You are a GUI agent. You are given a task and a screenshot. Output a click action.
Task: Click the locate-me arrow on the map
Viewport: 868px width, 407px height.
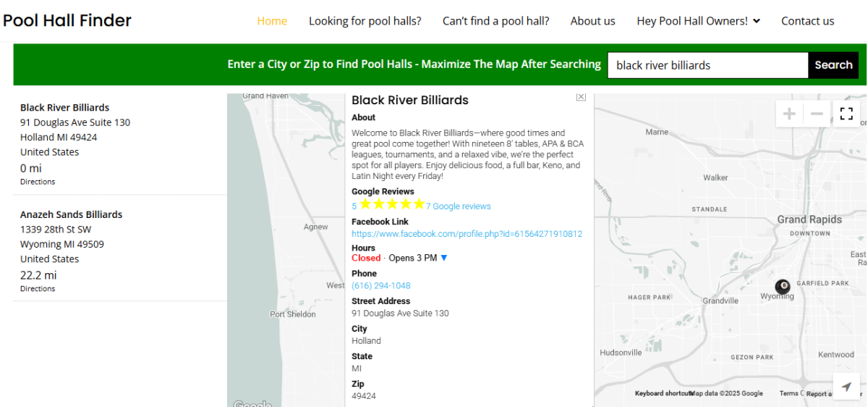pyautogui.click(x=846, y=387)
